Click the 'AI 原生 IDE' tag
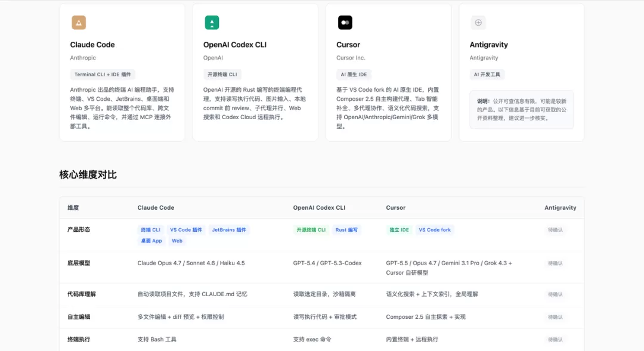 pos(354,74)
